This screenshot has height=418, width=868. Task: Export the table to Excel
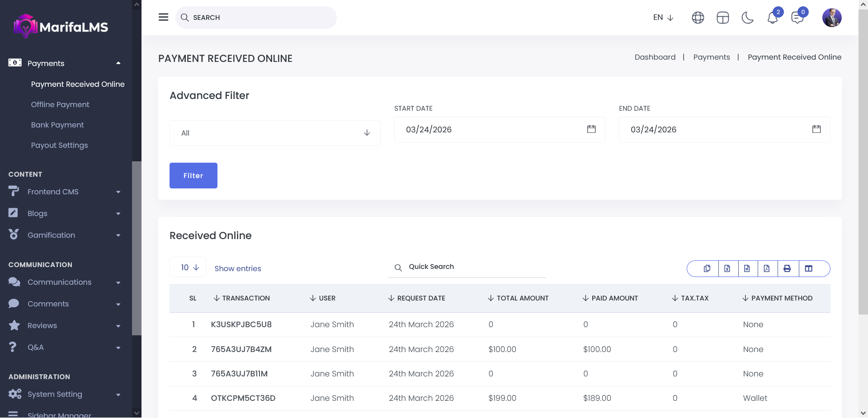pyautogui.click(x=727, y=268)
